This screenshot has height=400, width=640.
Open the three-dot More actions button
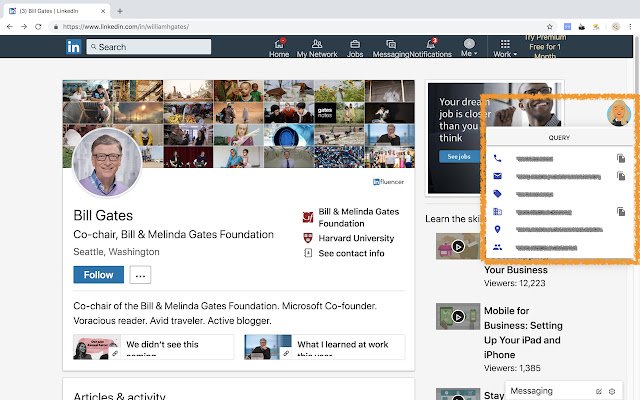[x=140, y=275]
